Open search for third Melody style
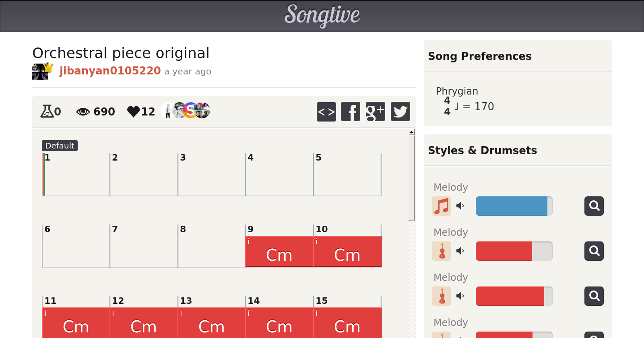 [x=594, y=296]
